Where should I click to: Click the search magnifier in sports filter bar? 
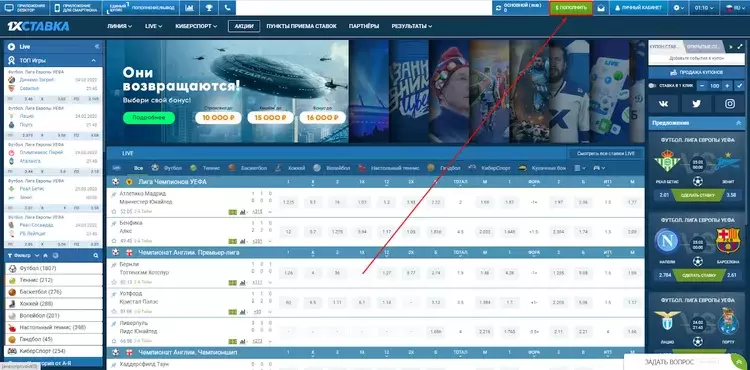point(96,256)
